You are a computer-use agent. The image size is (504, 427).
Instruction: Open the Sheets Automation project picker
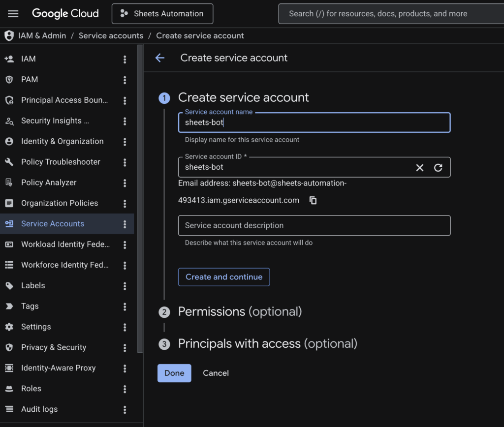tap(162, 14)
